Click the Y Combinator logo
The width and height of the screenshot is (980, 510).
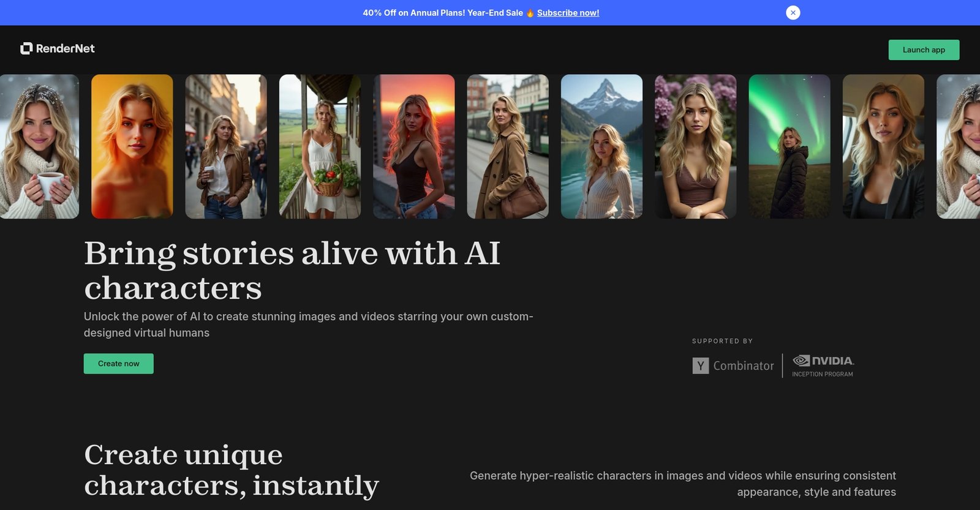[733, 366]
